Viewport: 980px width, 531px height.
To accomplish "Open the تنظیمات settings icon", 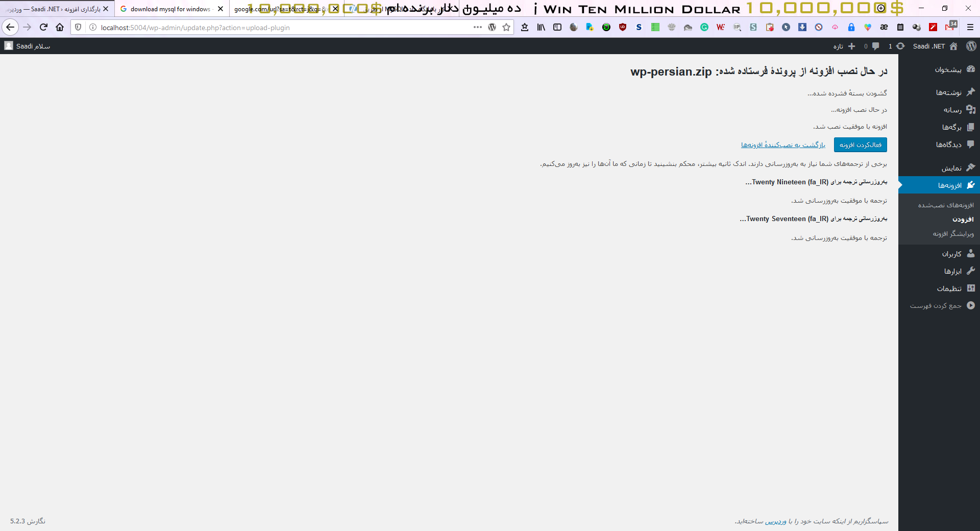I will (971, 288).
